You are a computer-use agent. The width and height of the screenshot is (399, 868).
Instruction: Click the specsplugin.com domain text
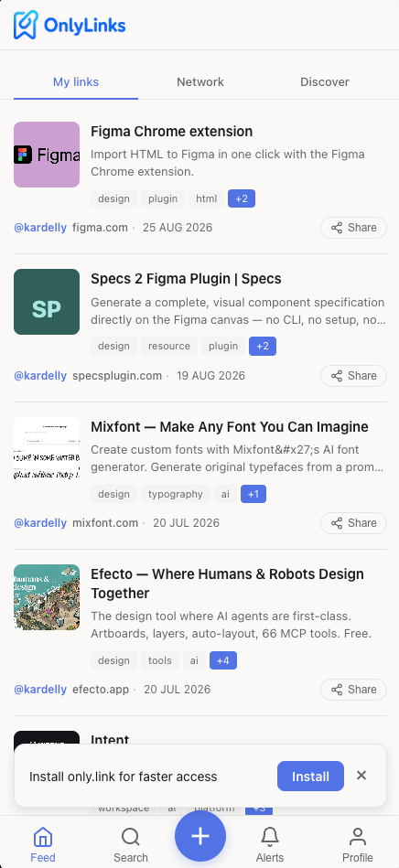(x=117, y=376)
